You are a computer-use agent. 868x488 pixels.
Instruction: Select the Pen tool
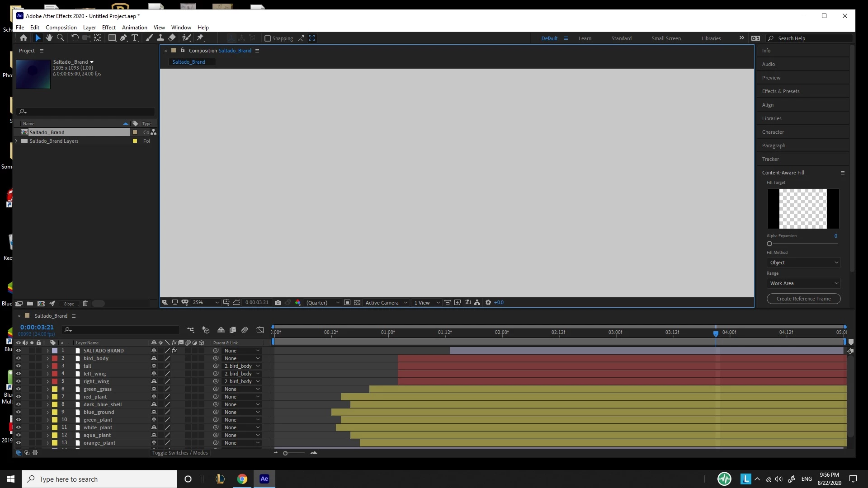(123, 38)
